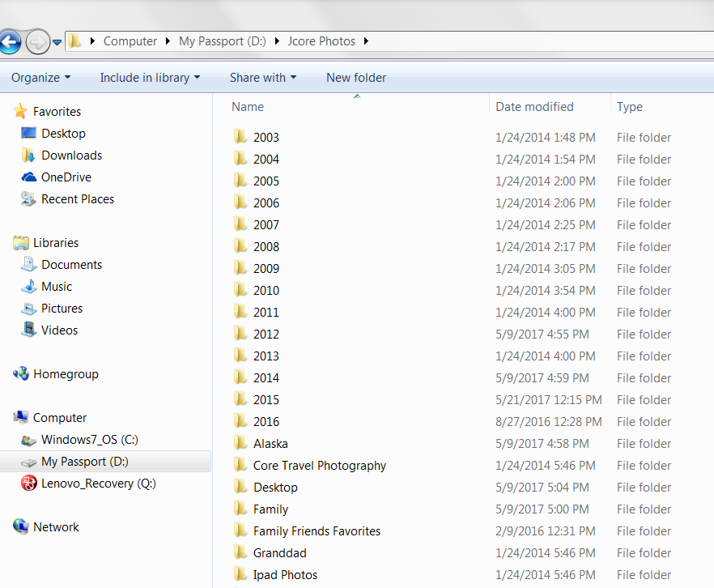Image resolution: width=714 pixels, height=588 pixels.
Task: Click the Documents library icon
Action: (x=28, y=265)
